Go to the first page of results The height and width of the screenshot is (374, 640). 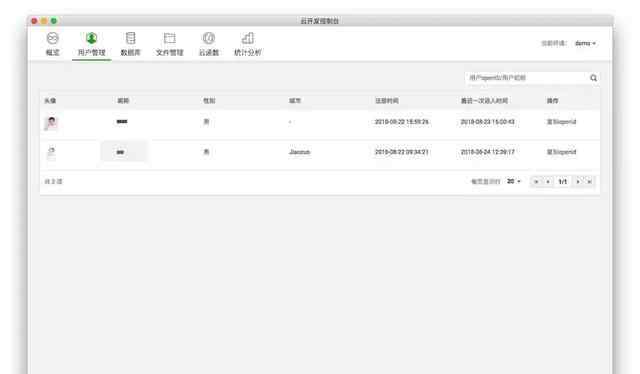(x=536, y=182)
